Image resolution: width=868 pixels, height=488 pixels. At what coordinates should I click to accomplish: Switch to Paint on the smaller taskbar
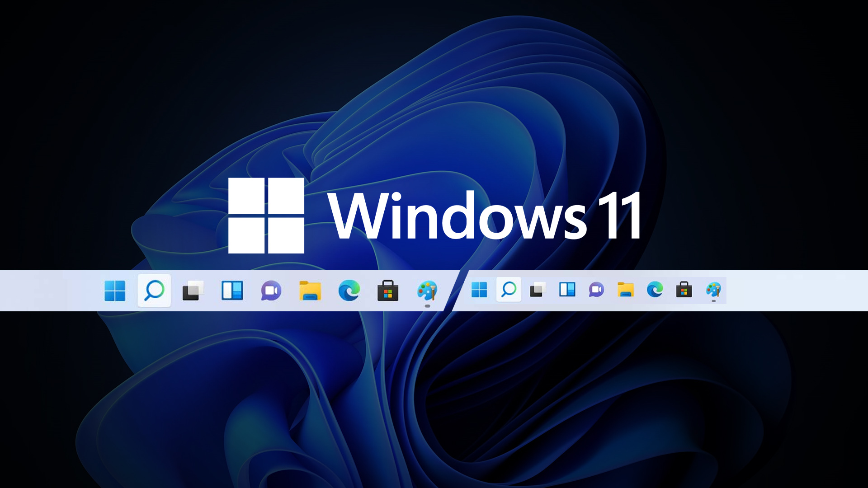pos(713,290)
